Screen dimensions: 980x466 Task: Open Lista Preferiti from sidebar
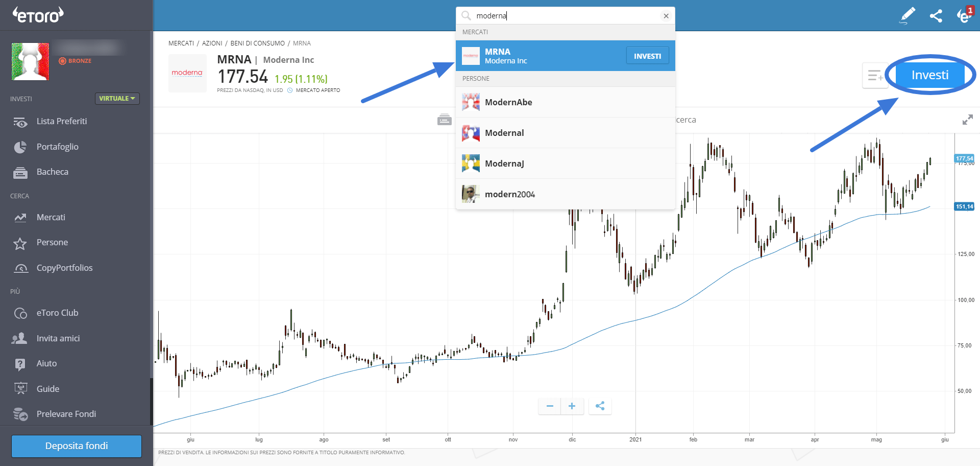tap(62, 122)
